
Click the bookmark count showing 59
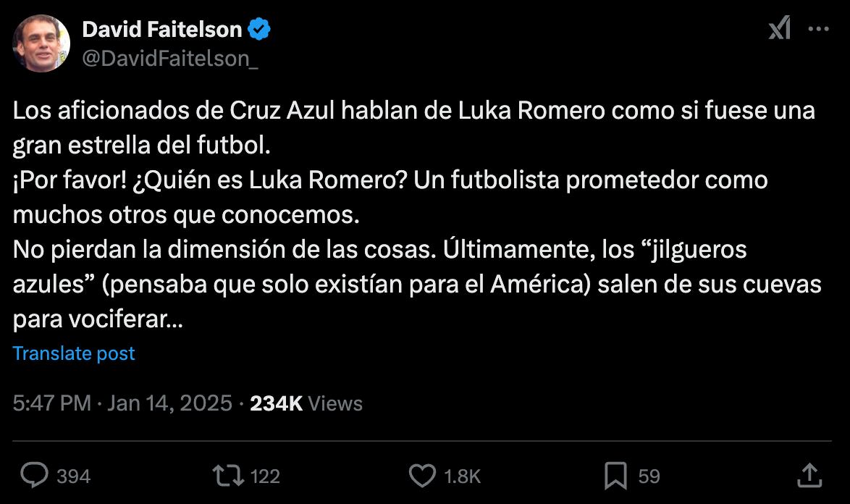pos(648,476)
